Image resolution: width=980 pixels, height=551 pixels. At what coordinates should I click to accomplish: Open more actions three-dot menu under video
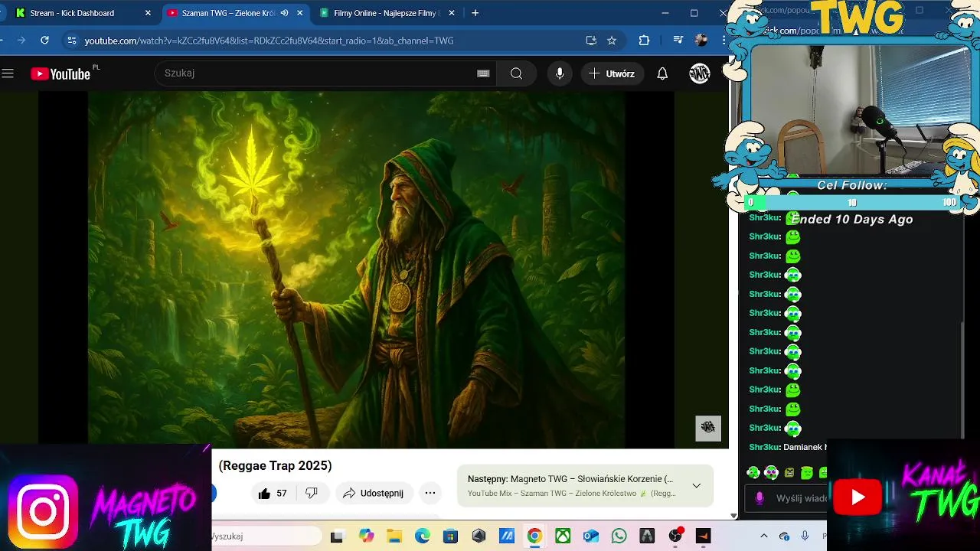430,494
